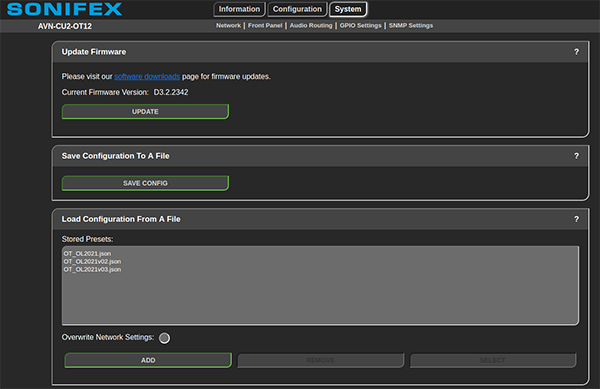Open help for Save Configuration To A File
This screenshot has height=389, width=600.
click(x=576, y=156)
